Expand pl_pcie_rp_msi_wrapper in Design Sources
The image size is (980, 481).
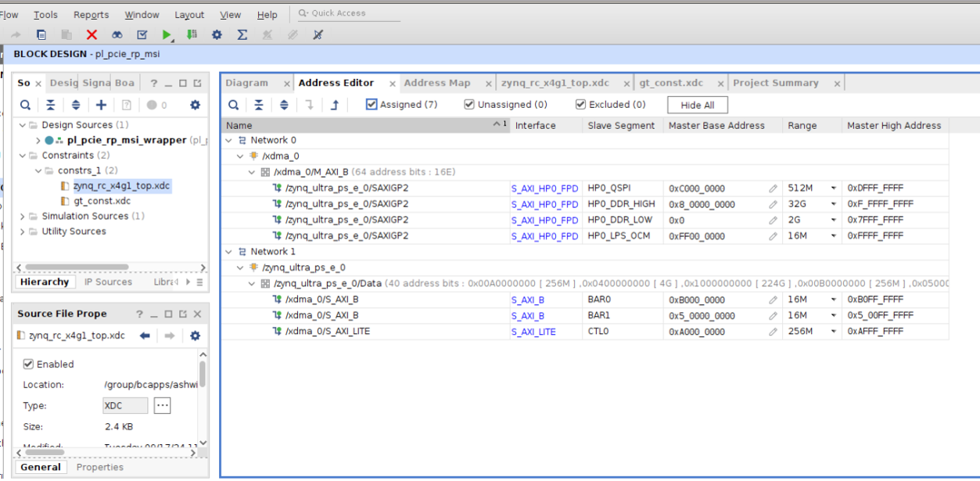coord(38,141)
